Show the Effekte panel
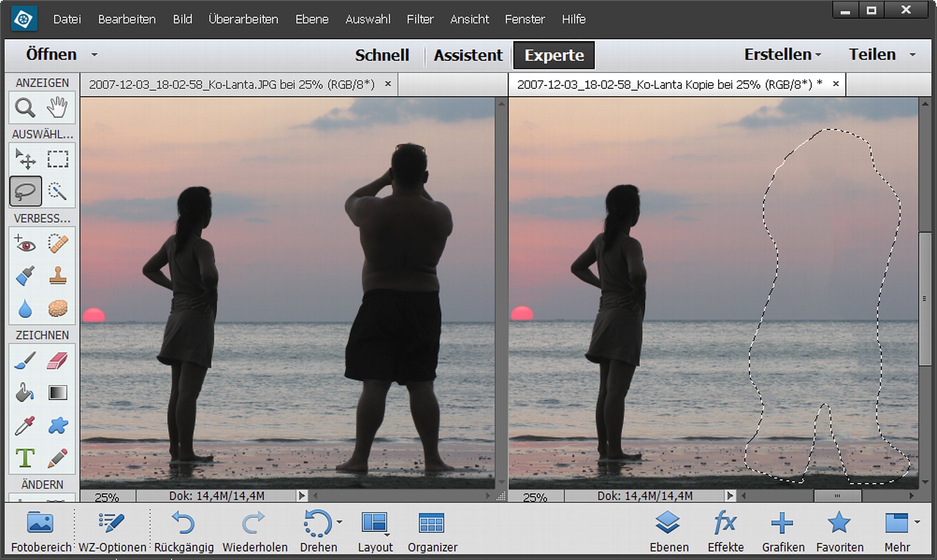937x560 pixels. (x=725, y=531)
